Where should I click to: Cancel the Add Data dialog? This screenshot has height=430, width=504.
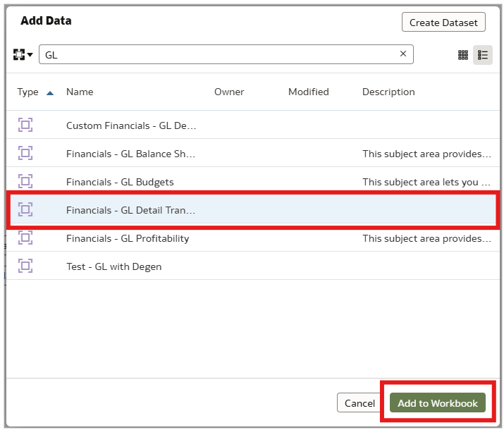tap(359, 403)
